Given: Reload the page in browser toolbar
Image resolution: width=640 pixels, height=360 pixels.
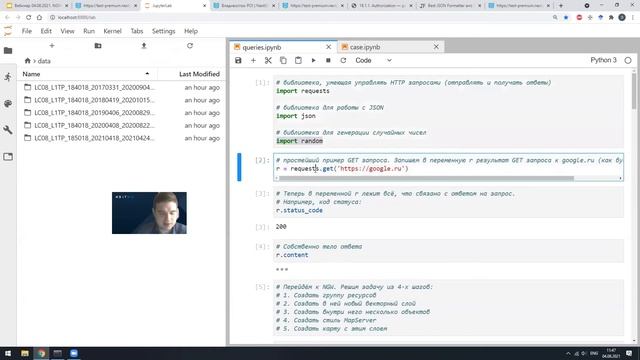Looking at the screenshot, I should point(28,18).
